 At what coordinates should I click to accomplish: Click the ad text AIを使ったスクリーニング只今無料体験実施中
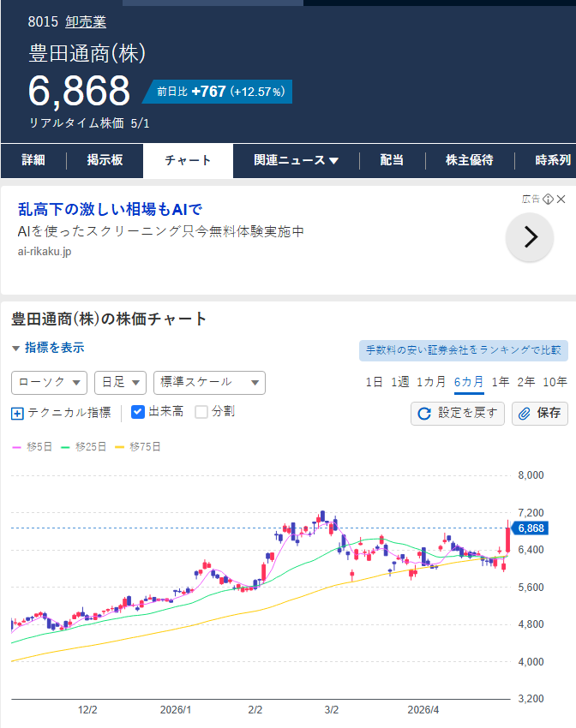click(161, 231)
